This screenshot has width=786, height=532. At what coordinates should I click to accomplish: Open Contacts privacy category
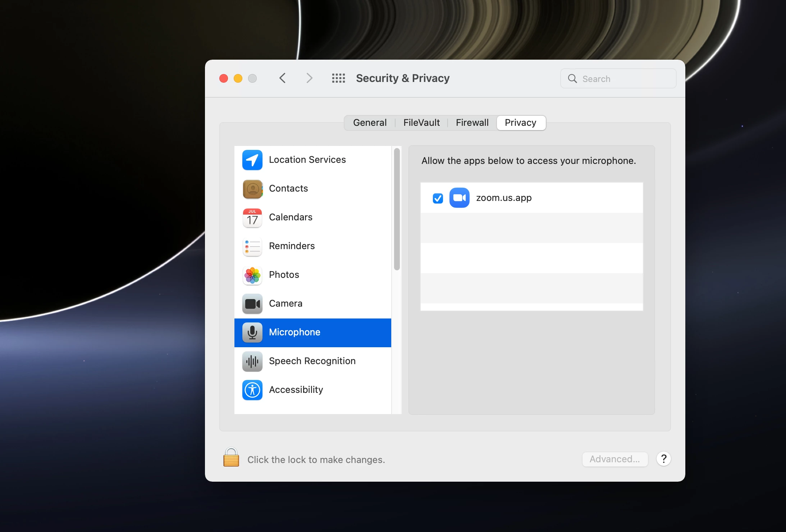pos(288,189)
